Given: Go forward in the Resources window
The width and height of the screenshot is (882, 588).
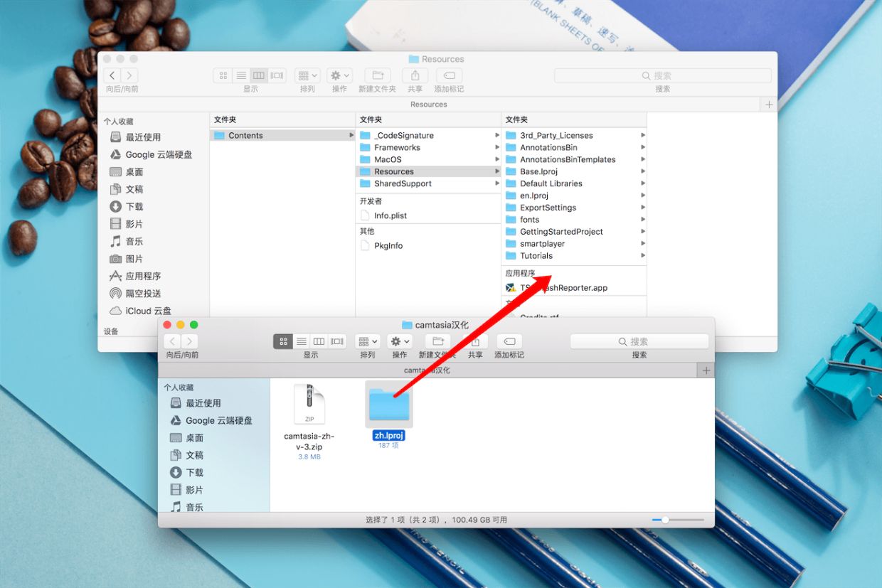Looking at the screenshot, I should coord(129,75).
